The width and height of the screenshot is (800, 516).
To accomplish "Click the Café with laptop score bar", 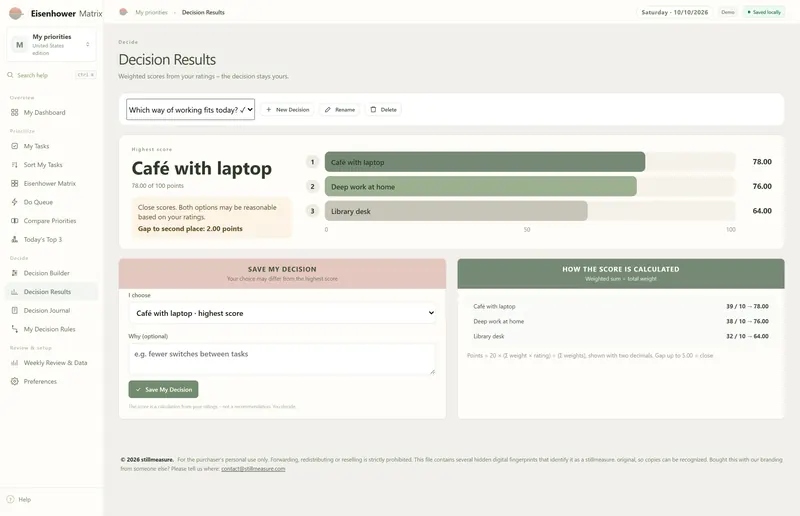I will pyautogui.click(x=485, y=162).
